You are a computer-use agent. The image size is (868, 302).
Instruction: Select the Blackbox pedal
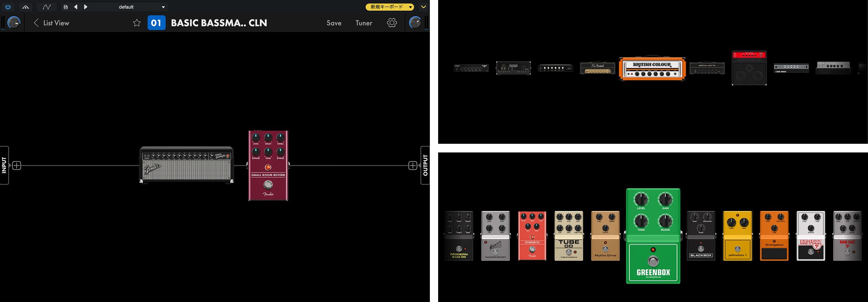(701, 236)
